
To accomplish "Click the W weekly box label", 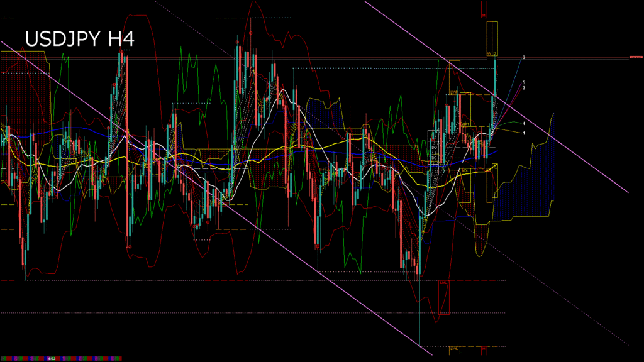I will pyautogui.click(x=489, y=53).
